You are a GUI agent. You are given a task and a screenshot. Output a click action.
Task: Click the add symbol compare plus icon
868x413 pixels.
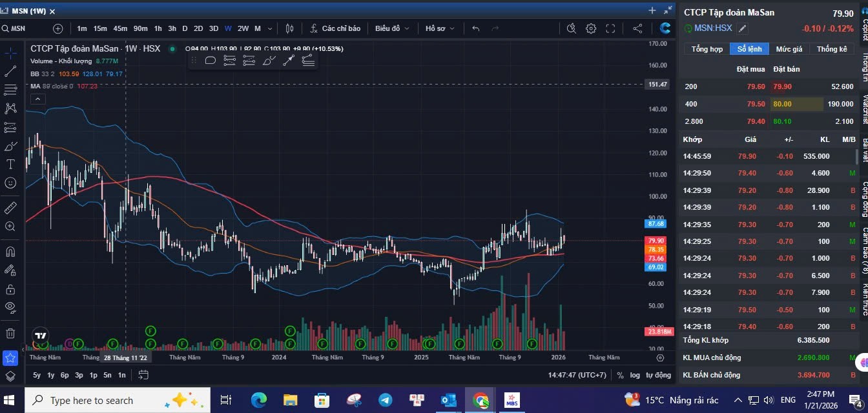[x=58, y=28]
